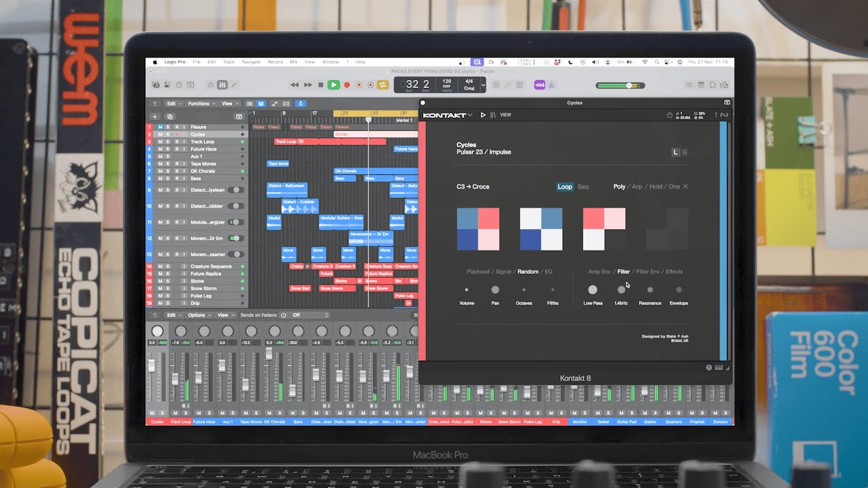The height and width of the screenshot is (488, 868).
Task: Click the Quick Help question mark icon
Action: click(x=179, y=85)
